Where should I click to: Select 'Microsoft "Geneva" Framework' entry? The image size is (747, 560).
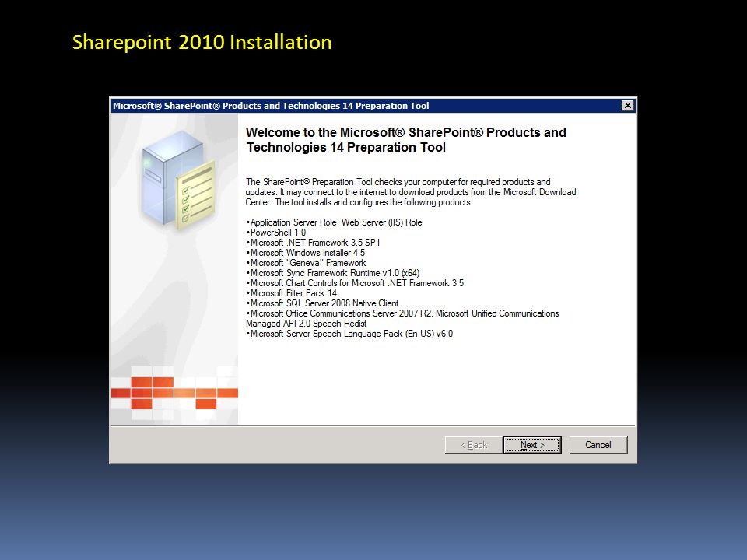click(x=307, y=263)
